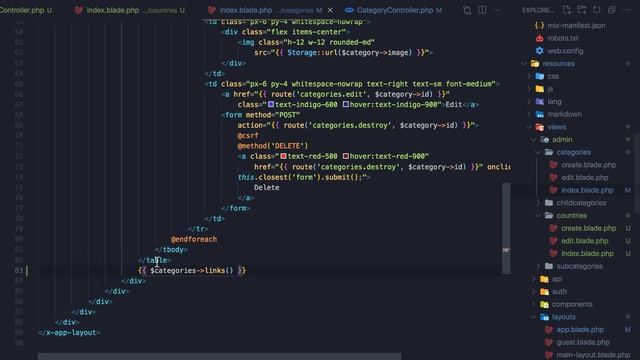Open Explorer more actions menu
This screenshot has width=640, height=360.
click(627, 10)
